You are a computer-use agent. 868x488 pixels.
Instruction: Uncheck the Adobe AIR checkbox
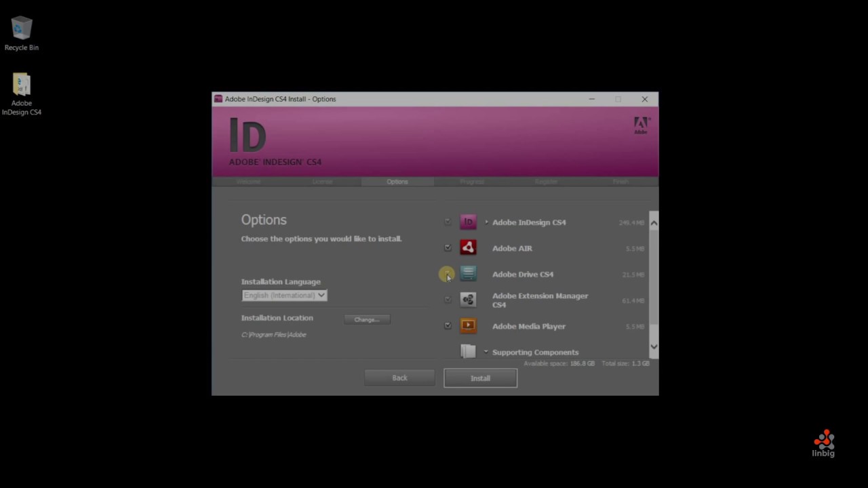[448, 248]
